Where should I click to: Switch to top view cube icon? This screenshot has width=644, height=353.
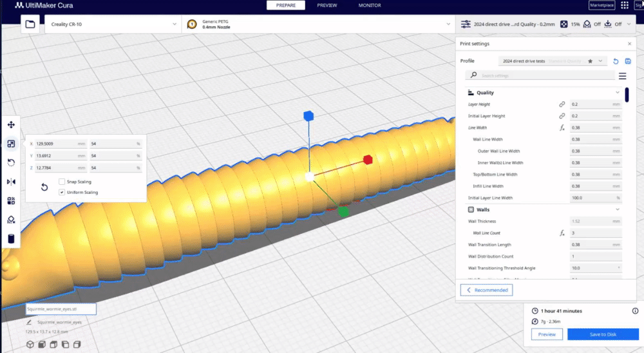[53, 345]
